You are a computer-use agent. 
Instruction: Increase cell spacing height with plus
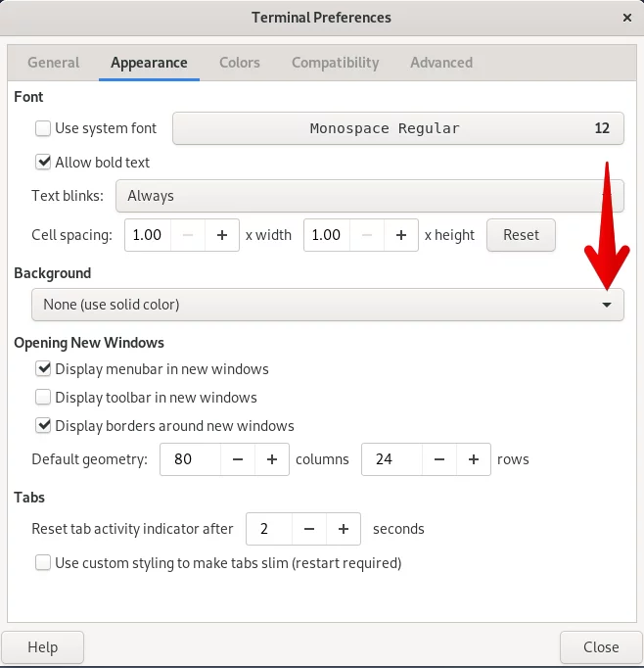(x=401, y=235)
